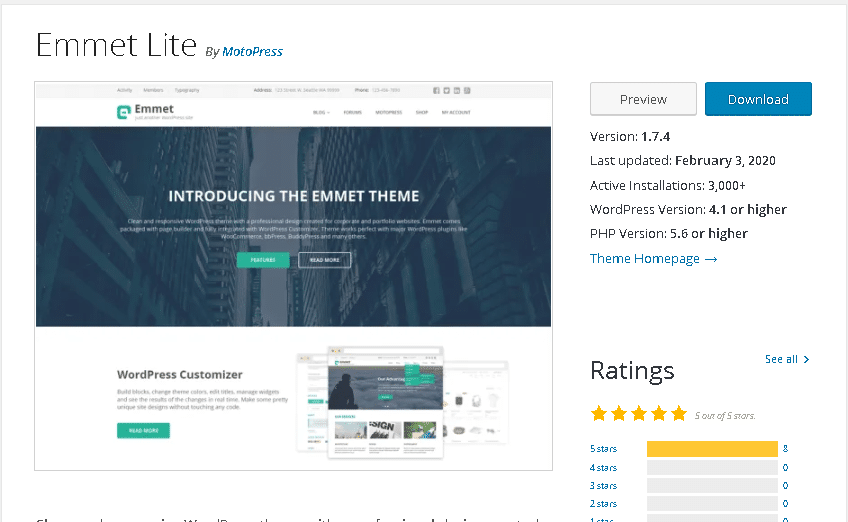848x522 pixels.
Task: Click the empty 3 stars rating bar
Action: 712,486
